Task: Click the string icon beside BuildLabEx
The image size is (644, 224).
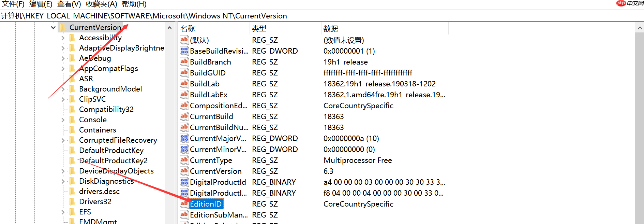Action: tap(184, 95)
